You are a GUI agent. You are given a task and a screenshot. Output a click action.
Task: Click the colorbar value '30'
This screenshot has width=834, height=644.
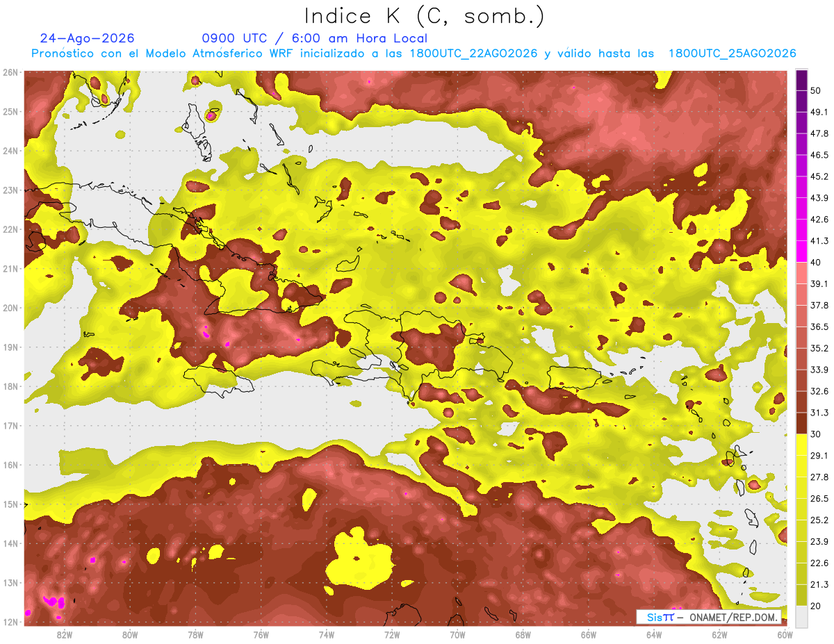tap(817, 434)
